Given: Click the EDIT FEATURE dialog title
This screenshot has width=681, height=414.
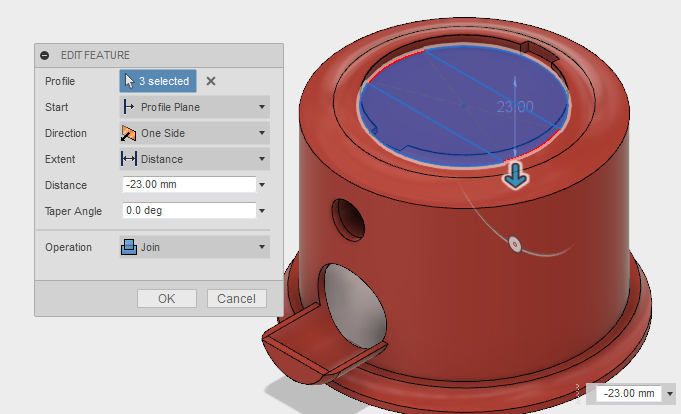Looking at the screenshot, I should click(x=95, y=55).
